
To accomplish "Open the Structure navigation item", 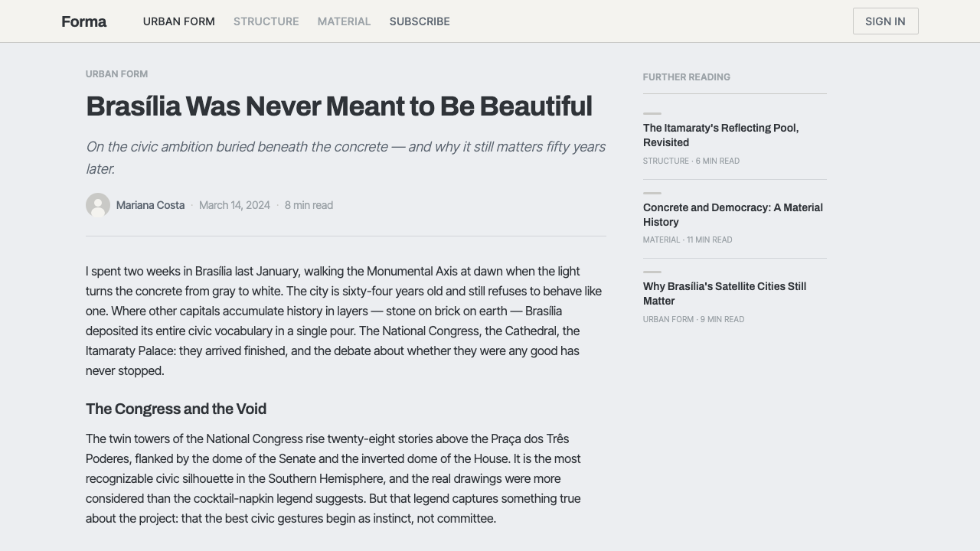I will point(266,21).
